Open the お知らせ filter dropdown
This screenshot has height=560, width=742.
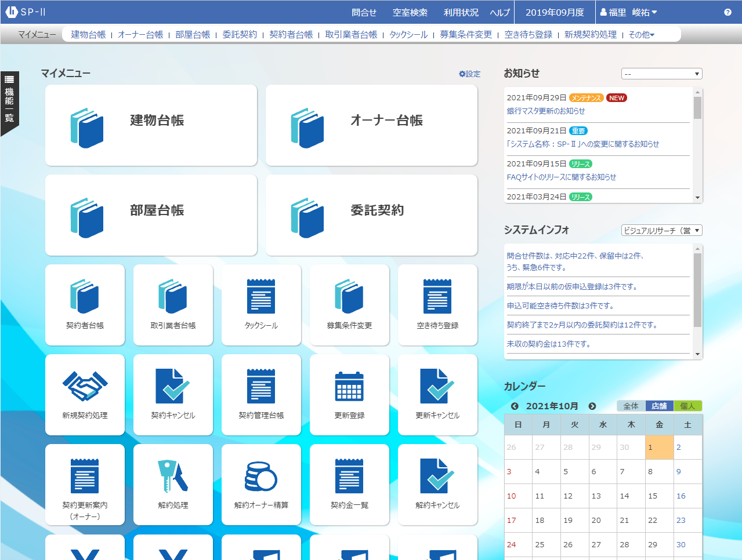(x=661, y=74)
